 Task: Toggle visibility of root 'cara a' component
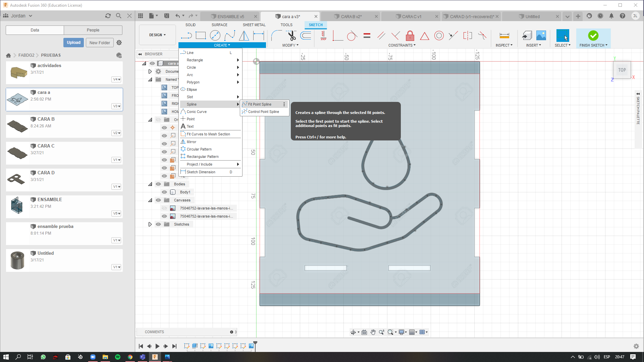click(152, 63)
